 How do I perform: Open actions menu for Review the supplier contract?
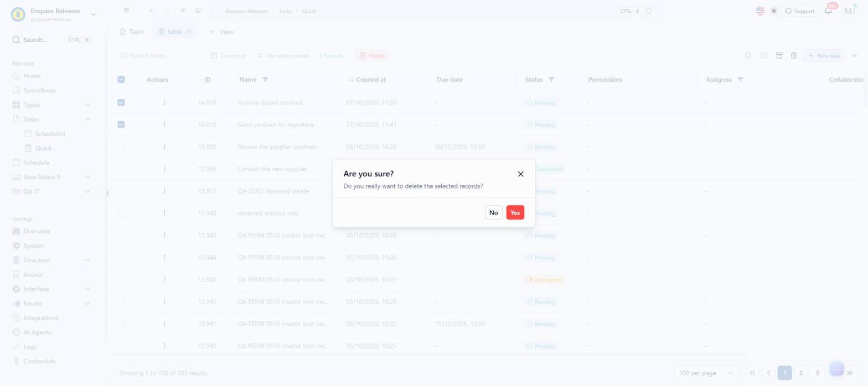point(164,147)
